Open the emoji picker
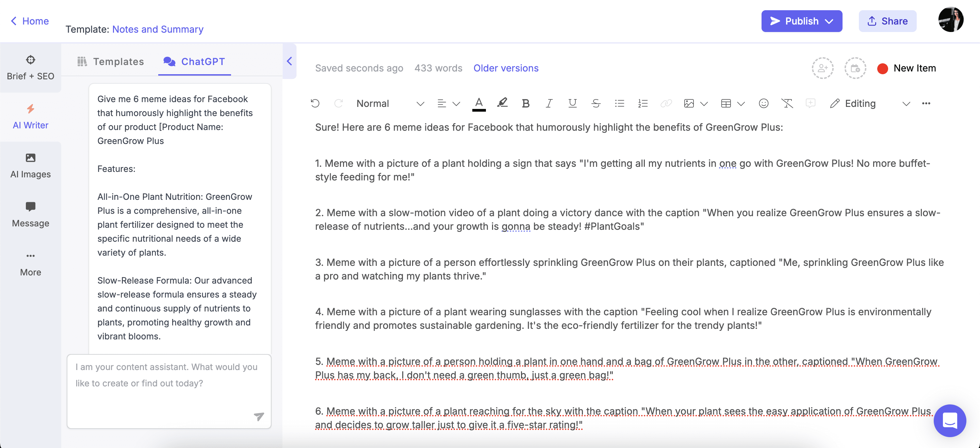This screenshot has height=448, width=980. pos(764,103)
